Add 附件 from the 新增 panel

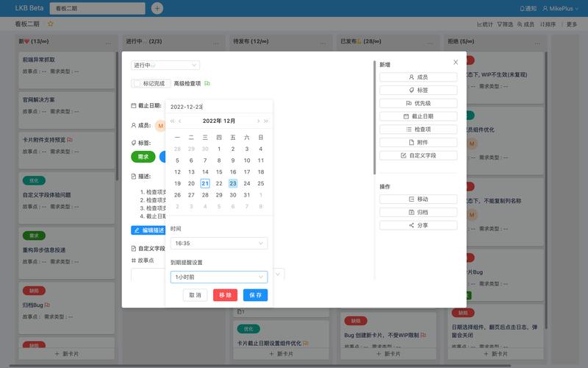(x=418, y=142)
